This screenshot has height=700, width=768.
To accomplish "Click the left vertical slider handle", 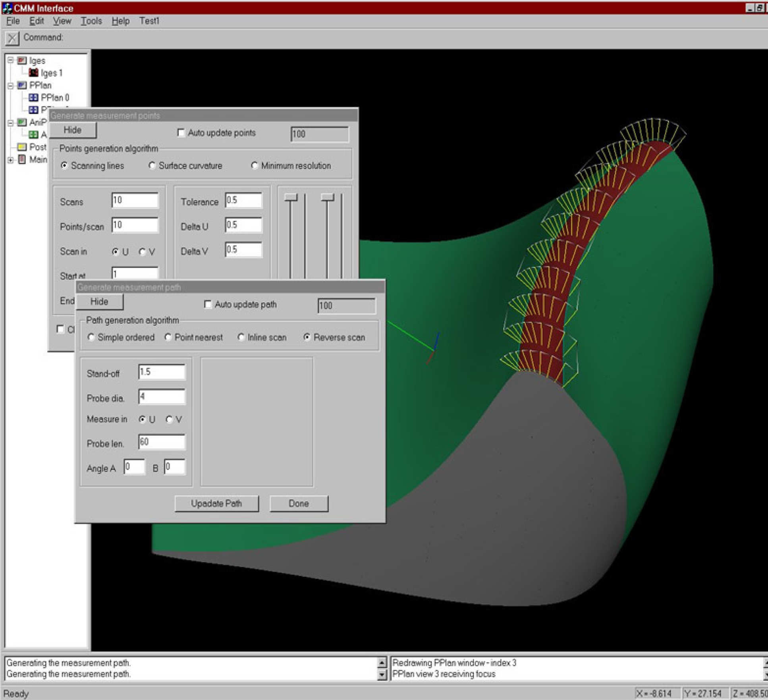I will point(291,197).
